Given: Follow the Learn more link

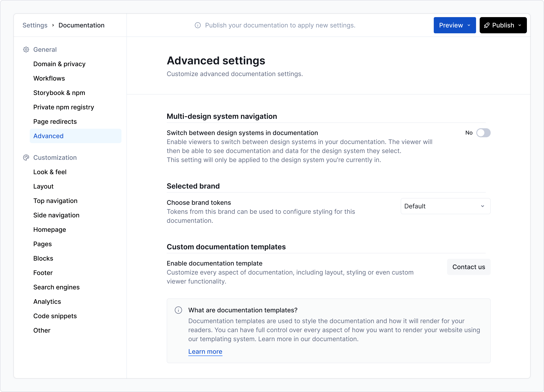Looking at the screenshot, I should click(205, 352).
